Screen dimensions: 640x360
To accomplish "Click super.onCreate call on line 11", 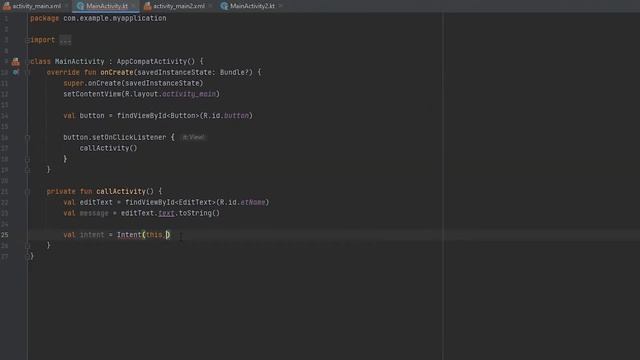I will tap(133, 83).
